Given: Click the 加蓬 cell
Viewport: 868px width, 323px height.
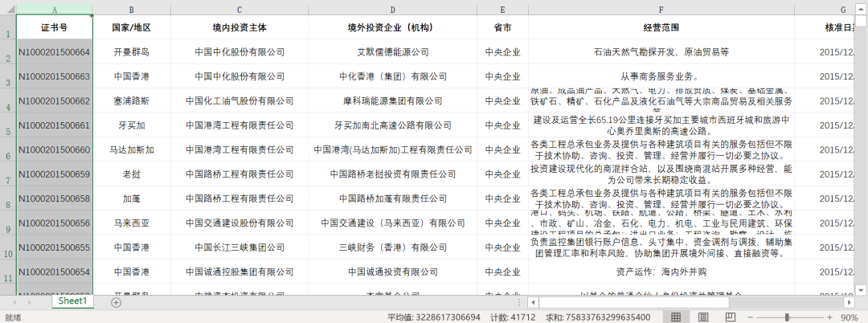Looking at the screenshot, I should pyautogui.click(x=131, y=198).
